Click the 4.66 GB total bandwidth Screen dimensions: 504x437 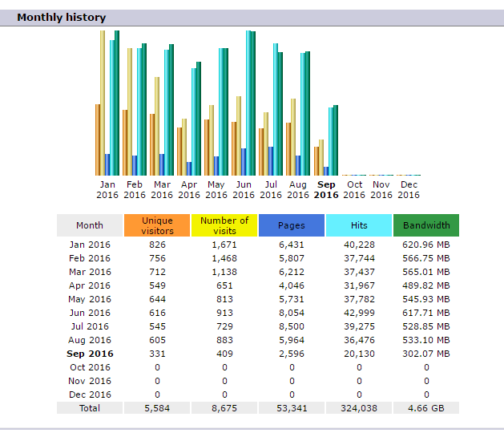[426, 408]
